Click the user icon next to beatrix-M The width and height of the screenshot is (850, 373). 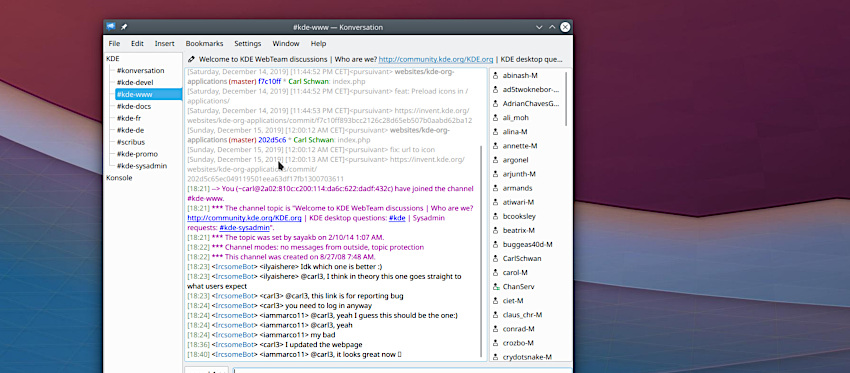click(x=495, y=230)
